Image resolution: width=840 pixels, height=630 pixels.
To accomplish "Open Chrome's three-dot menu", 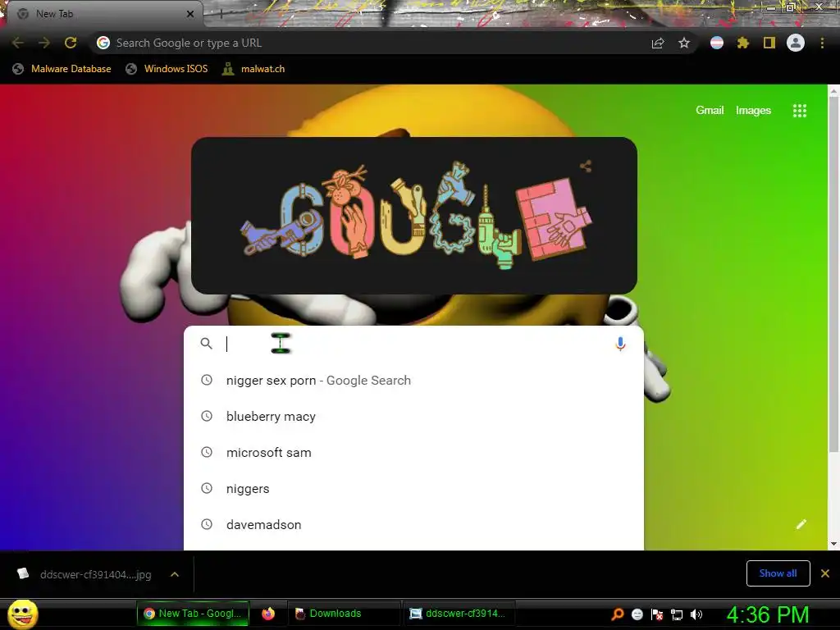I will pyautogui.click(x=822, y=43).
